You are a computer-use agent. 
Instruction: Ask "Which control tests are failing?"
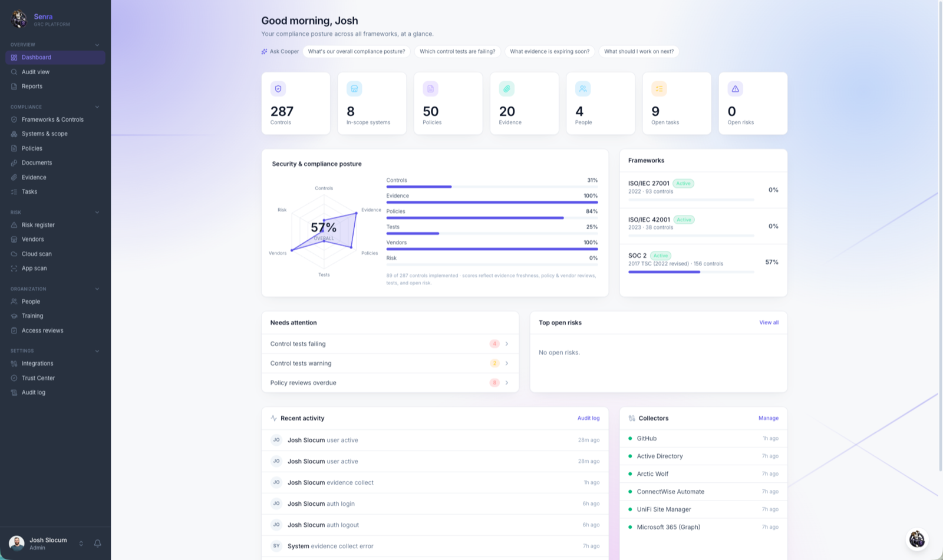click(x=457, y=51)
